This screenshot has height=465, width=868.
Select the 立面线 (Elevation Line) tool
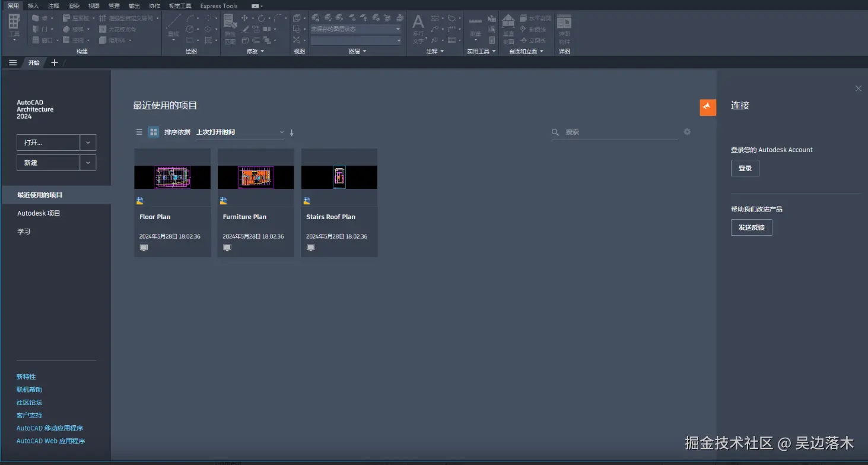point(533,40)
